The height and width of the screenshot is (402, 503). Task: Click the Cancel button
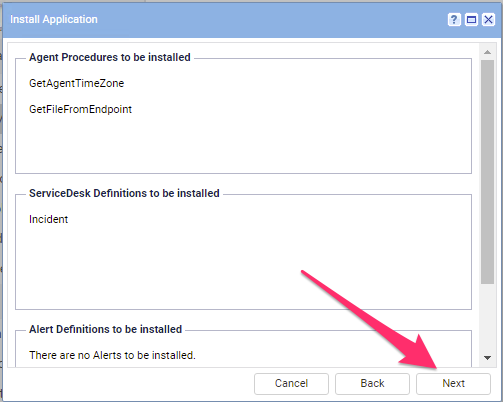[291, 383]
